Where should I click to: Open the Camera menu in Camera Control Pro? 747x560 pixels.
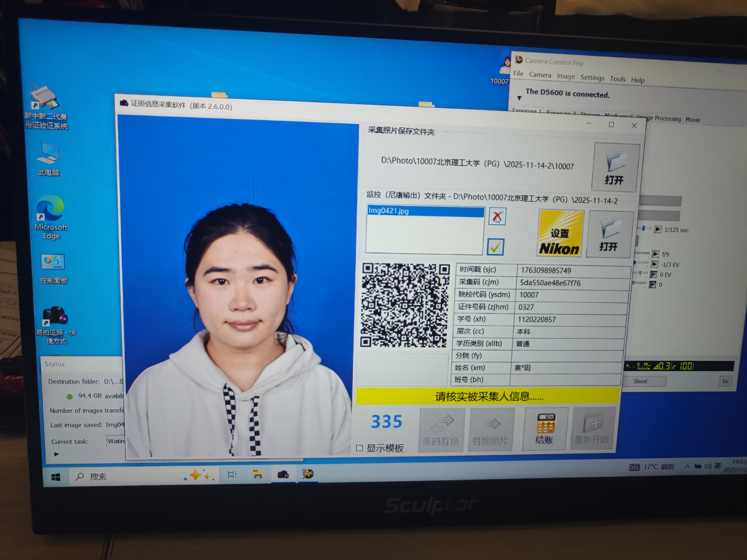[x=540, y=75]
